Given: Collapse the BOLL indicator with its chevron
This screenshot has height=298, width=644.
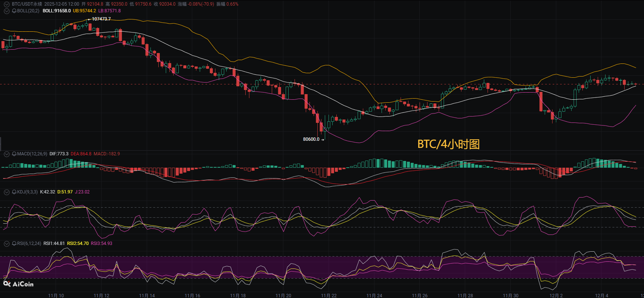Looking at the screenshot, I should (x=6, y=11).
